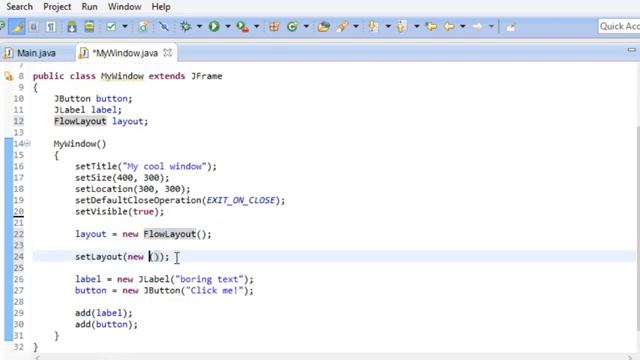Viewport: 640px width, 360px height.
Task: Navigate forward with greyed right arrow
Action: [x=477, y=27]
